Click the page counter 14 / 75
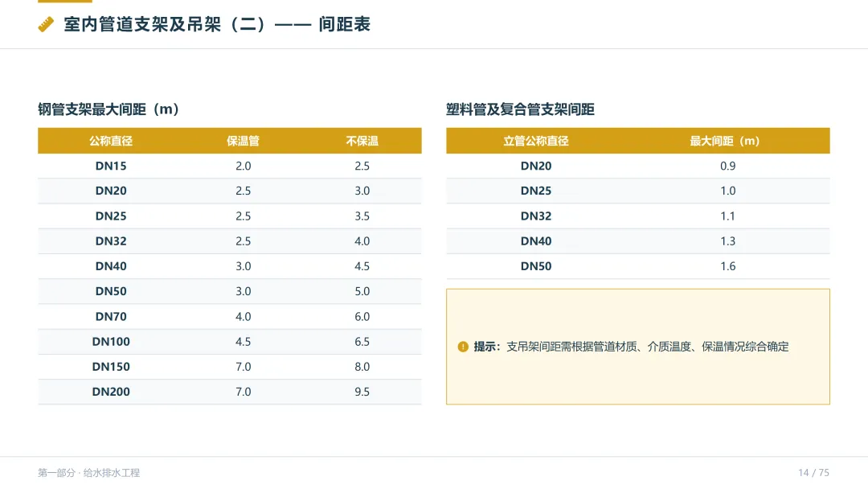This screenshot has width=868, height=489. pyautogui.click(x=813, y=473)
